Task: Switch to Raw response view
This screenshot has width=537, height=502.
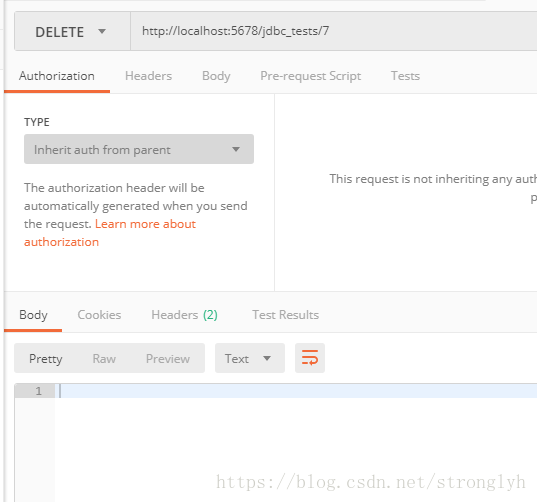Action: click(104, 359)
